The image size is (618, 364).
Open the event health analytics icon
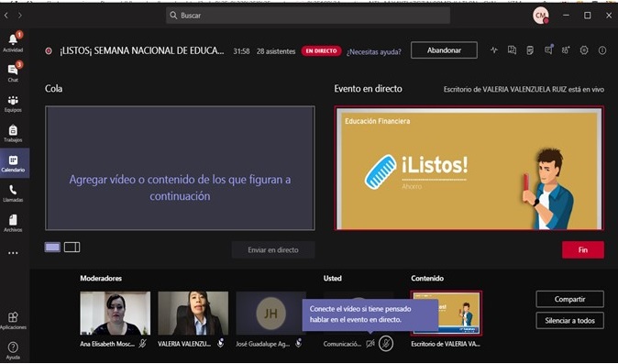[494, 50]
